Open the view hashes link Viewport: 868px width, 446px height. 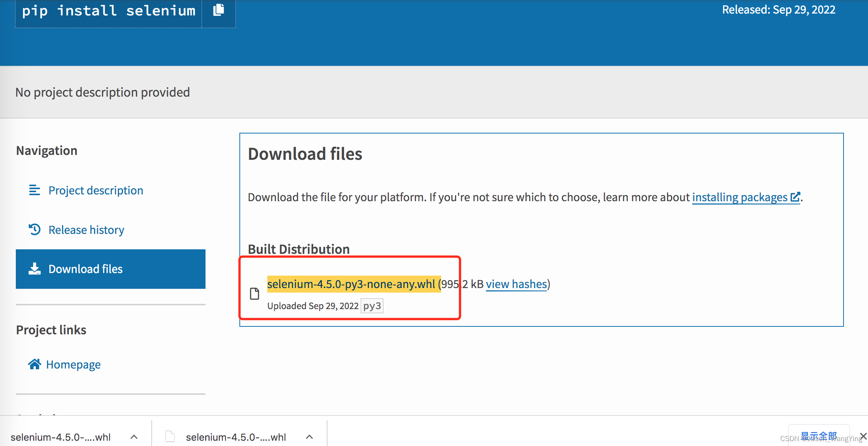point(516,284)
